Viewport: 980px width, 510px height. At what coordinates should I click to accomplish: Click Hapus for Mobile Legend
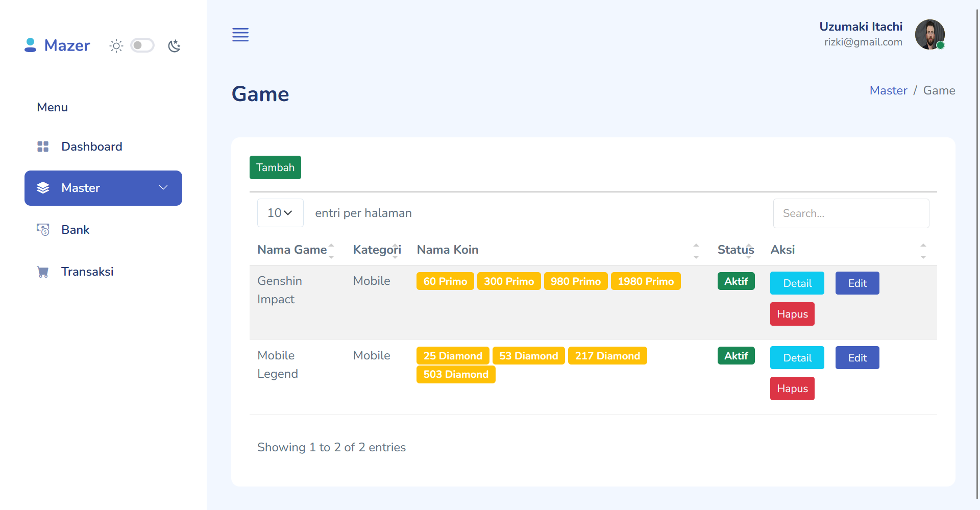click(x=792, y=388)
